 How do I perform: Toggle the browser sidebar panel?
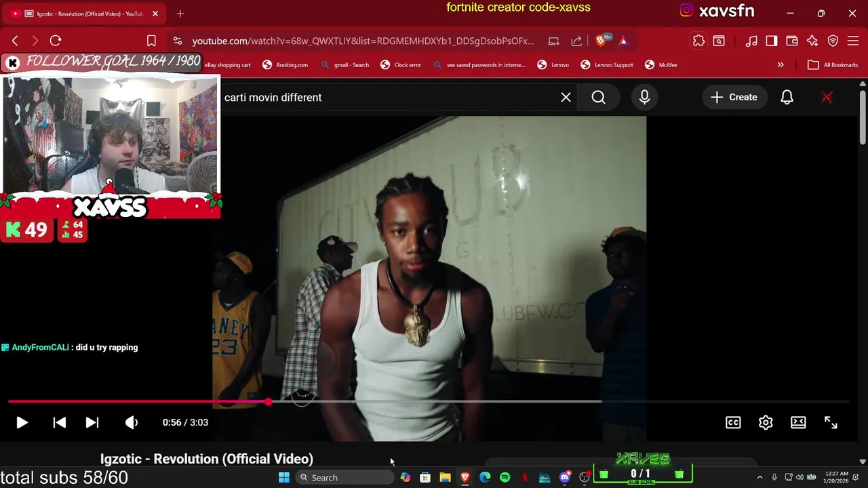click(x=772, y=41)
